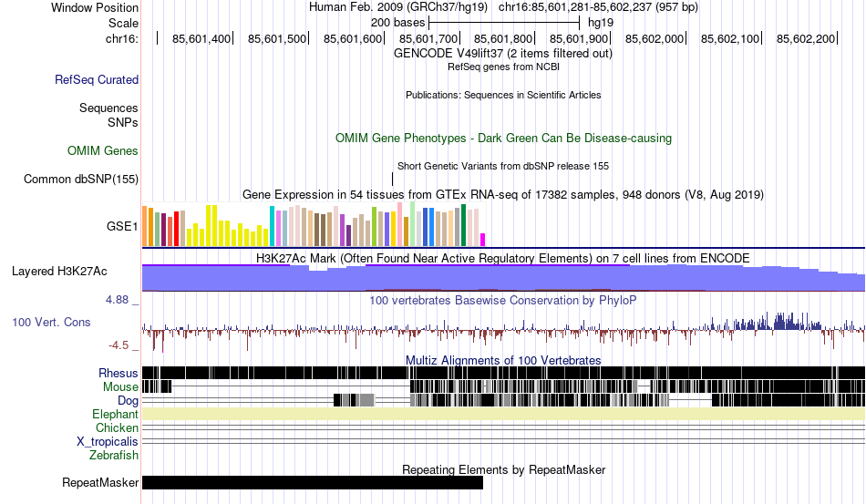866x504 pixels.
Task: Click the OMIM Gene Phenotypes title text
Action: click(504, 138)
